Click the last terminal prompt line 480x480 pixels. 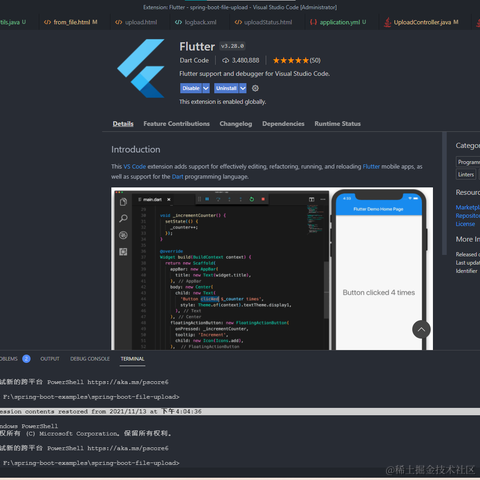[91, 463]
